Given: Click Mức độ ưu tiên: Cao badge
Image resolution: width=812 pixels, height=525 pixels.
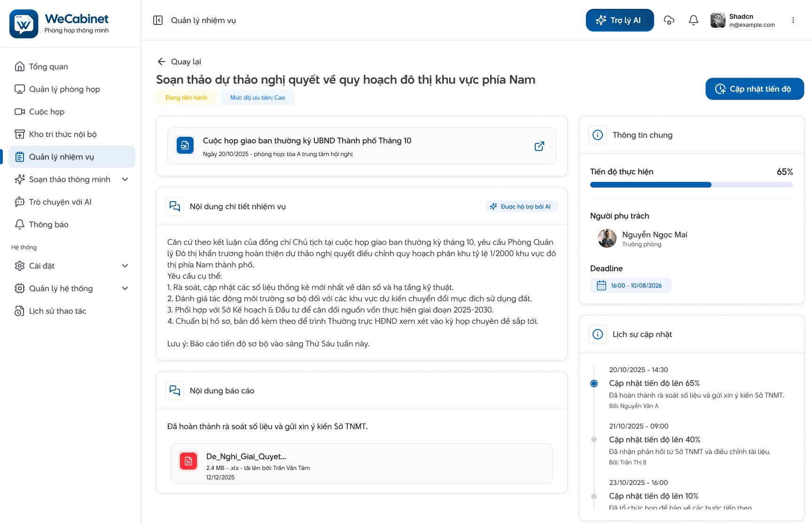Looking at the screenshot, I should (258, 98).
